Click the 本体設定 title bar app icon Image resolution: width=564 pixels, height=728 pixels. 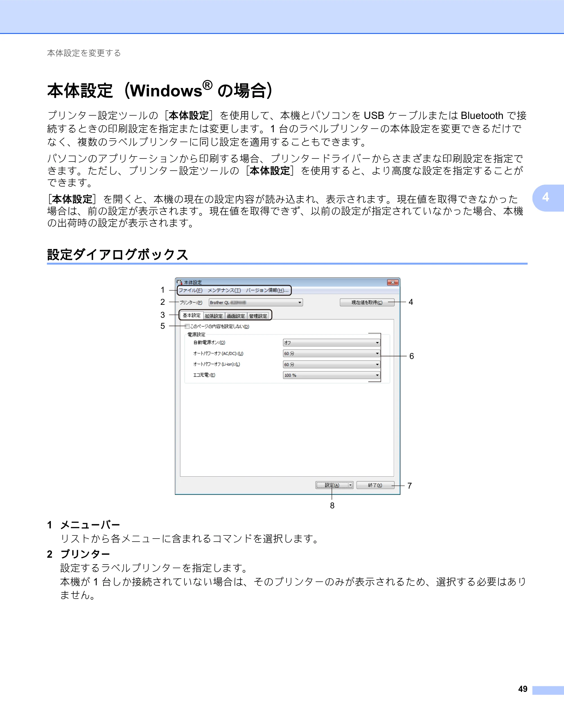(x=179, y=282)
